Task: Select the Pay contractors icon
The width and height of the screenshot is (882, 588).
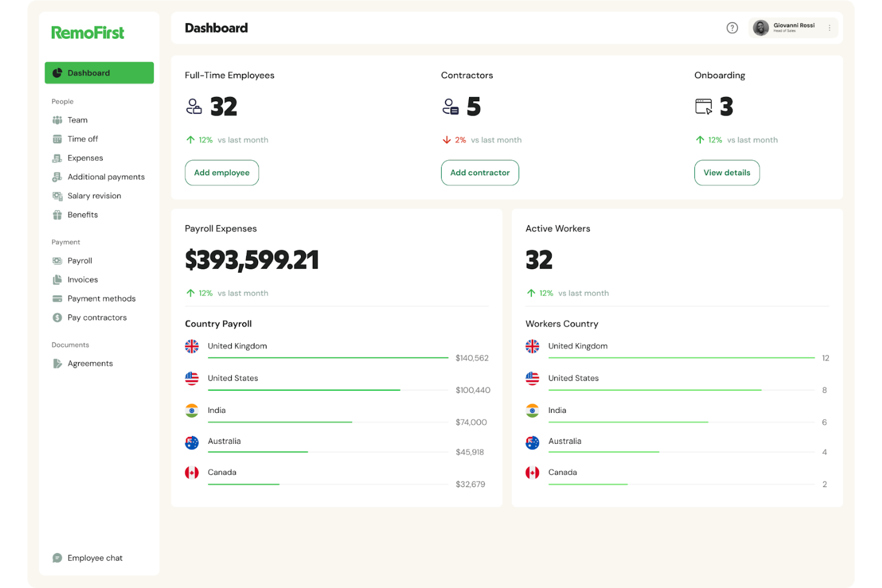Action: [57, 318]
